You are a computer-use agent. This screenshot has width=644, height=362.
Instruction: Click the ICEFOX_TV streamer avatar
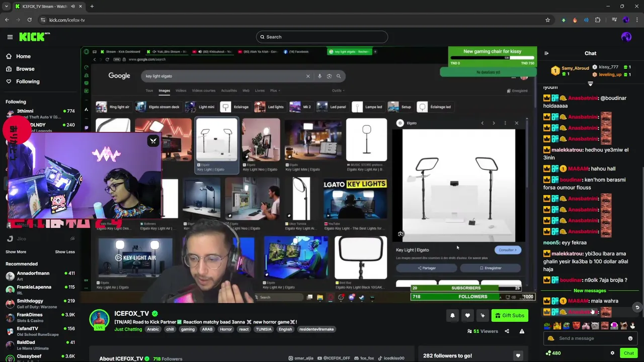pyautogui.click(x=99, y=319)
